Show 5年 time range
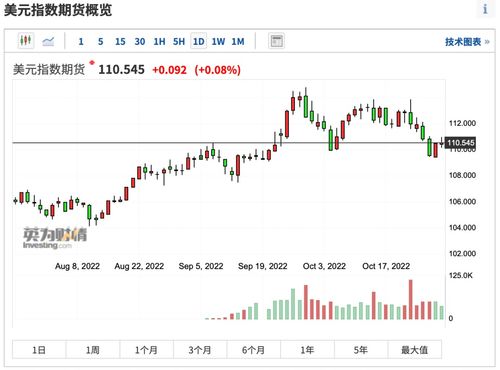This screenshot has width=500, height=370. (361, 350)
